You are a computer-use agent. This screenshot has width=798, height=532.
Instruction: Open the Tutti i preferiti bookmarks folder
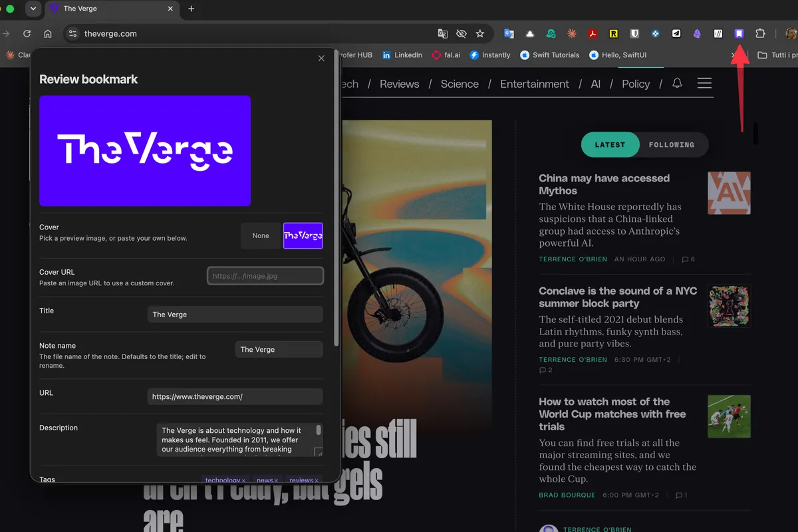pyautogui.click(x=778, y=55)
